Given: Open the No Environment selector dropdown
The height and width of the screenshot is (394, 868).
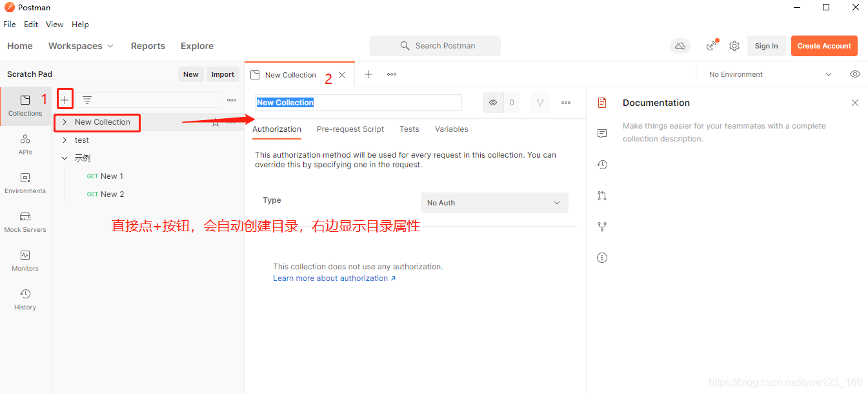Looking at the screenshot, I should (770, 74).
